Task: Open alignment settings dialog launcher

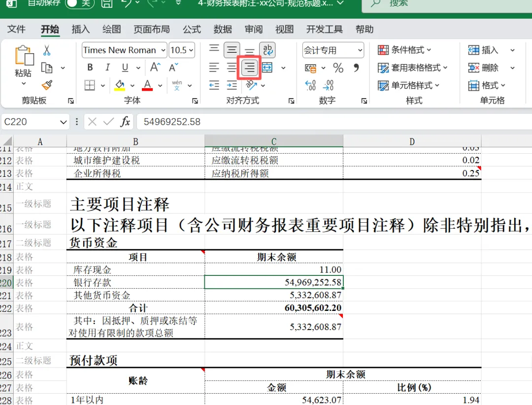Action: 292,101
